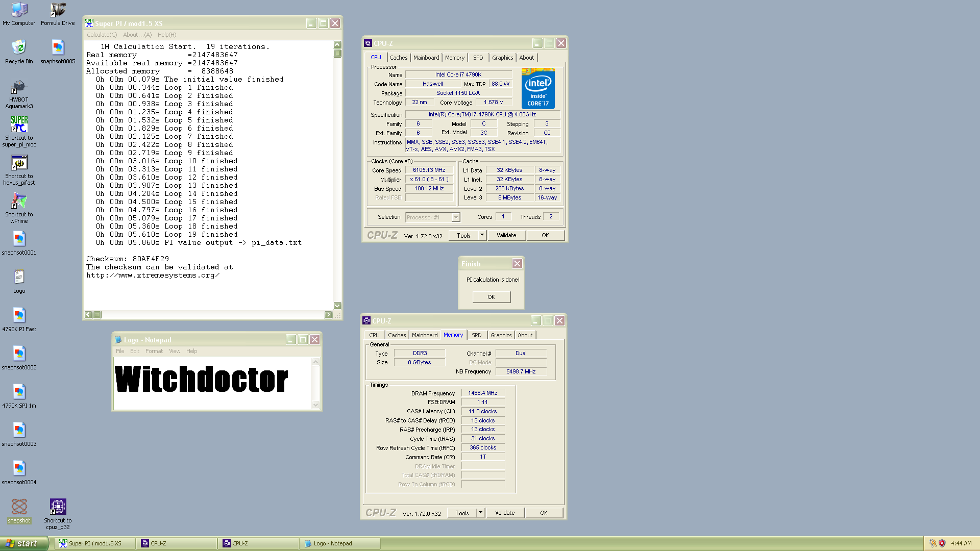Viewport: 980px width, 551px height.
Task: Launch HWBOT Aquamark3 desktop shortcut
Action: pyautogui.click(x=19, y=94)
